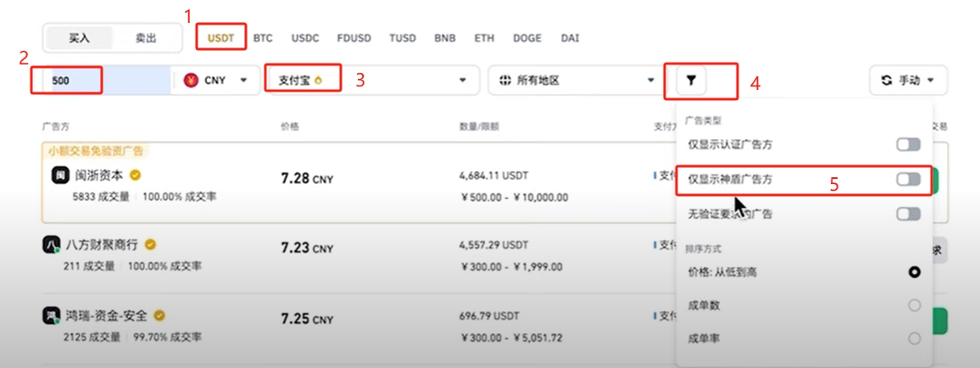980x368 pixels.
Task: Click the 鸿瑞-资金-安全 advertiser avatar
Action: [x=51, y=315]
